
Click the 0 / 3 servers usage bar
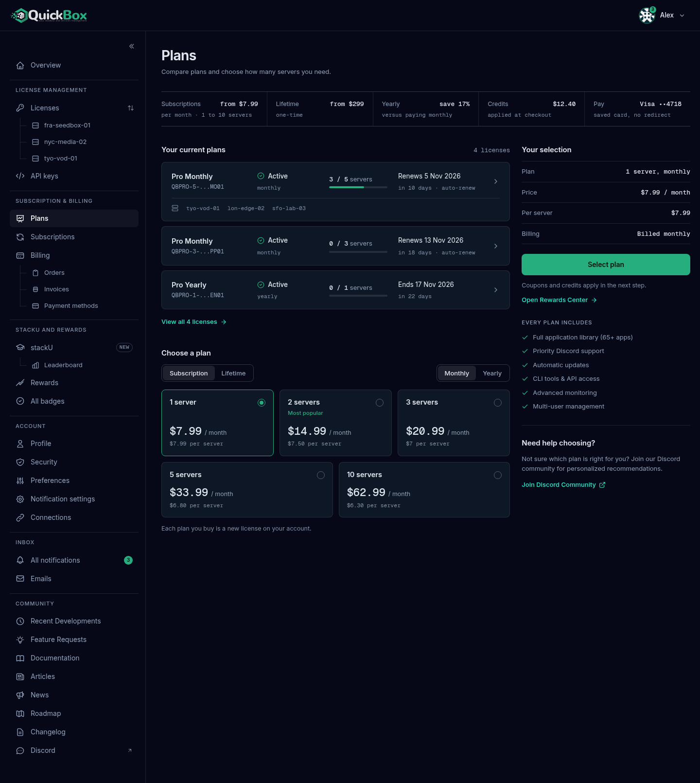pos(358,252)
